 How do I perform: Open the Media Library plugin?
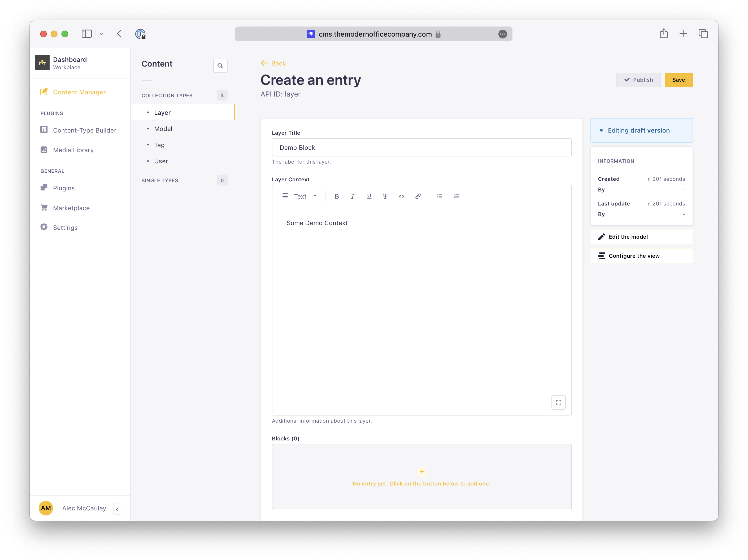click(73, 150)
